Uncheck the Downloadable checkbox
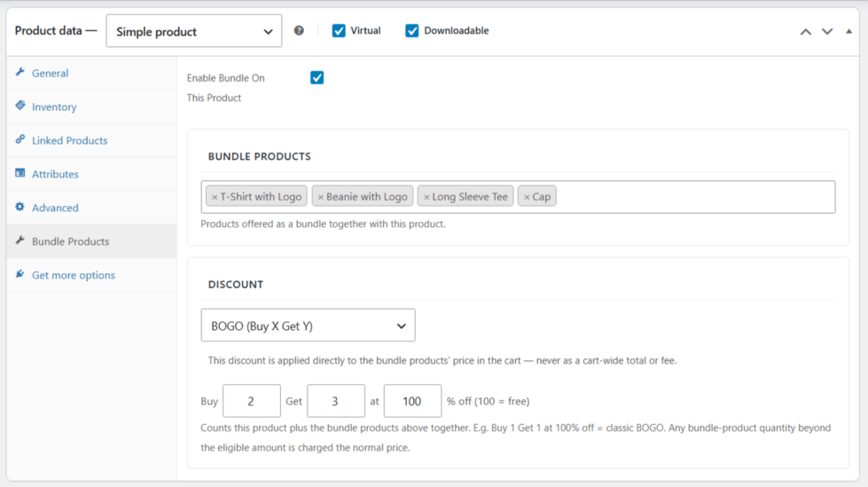The height and width of the screenshot is (487, 868). [x=412, y=30]
